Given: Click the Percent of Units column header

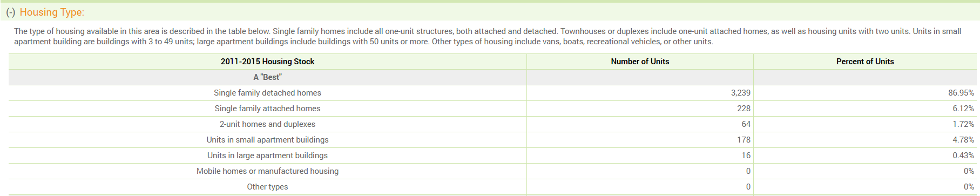Looking at the screenshot, I should click(865, 62).
